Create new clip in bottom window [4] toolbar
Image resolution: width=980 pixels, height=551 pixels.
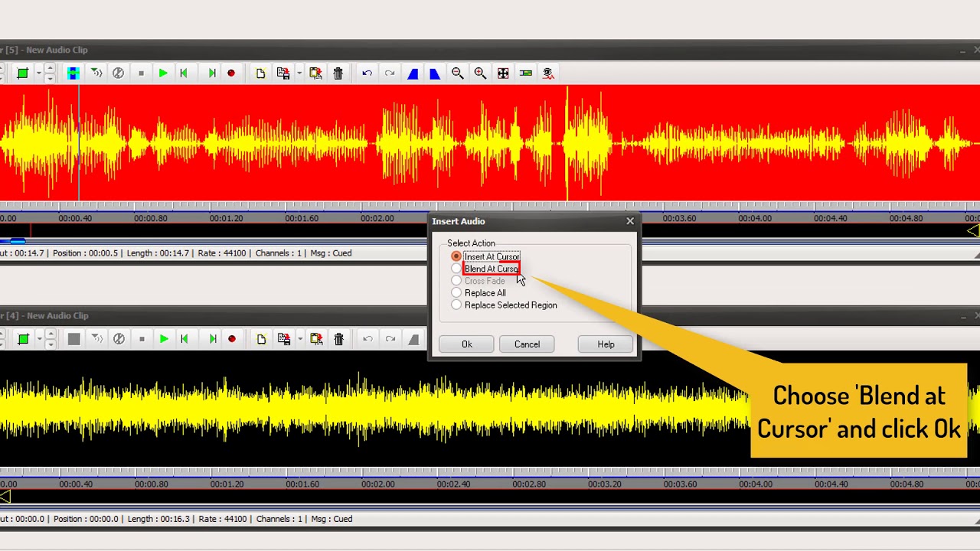pyautogui.click(x=260, y=339)
